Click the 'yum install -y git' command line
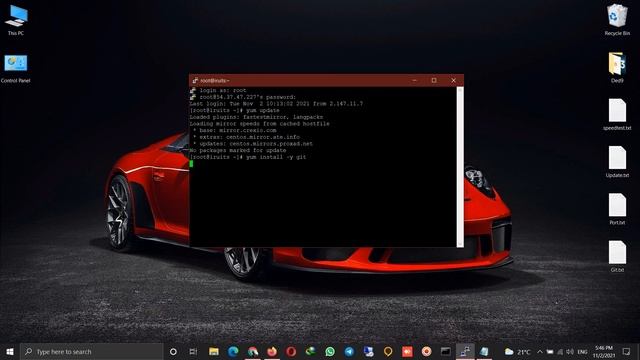The width and height of the screenshot is (640, 360). coord(247,157)
